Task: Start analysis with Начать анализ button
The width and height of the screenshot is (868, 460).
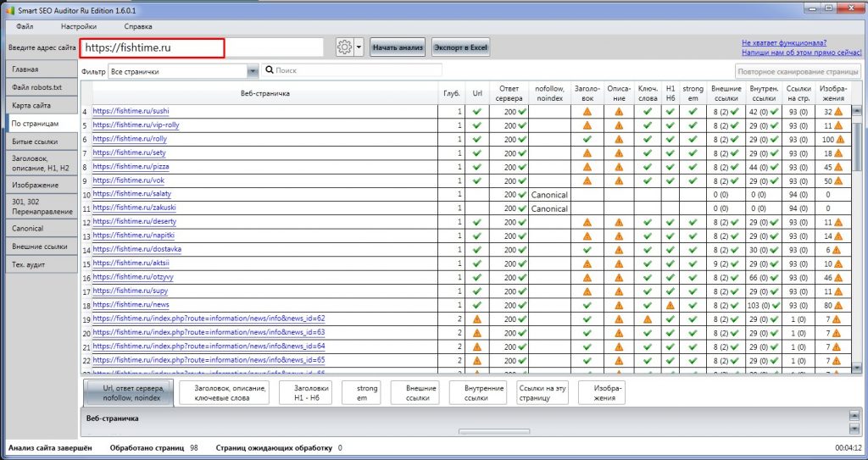Action: point(398,47)
